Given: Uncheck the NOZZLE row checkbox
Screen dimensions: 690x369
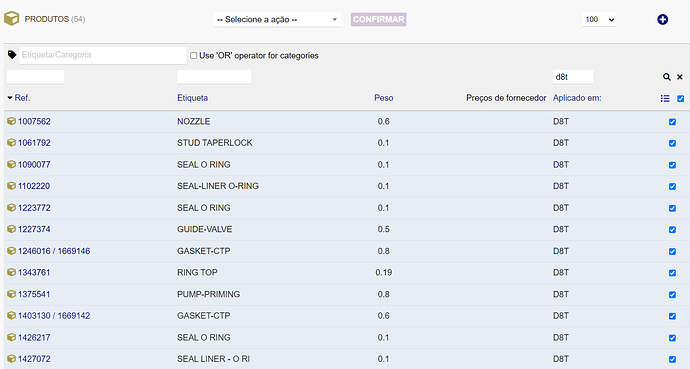Looking at the screenshot, I should click(672, 122).
